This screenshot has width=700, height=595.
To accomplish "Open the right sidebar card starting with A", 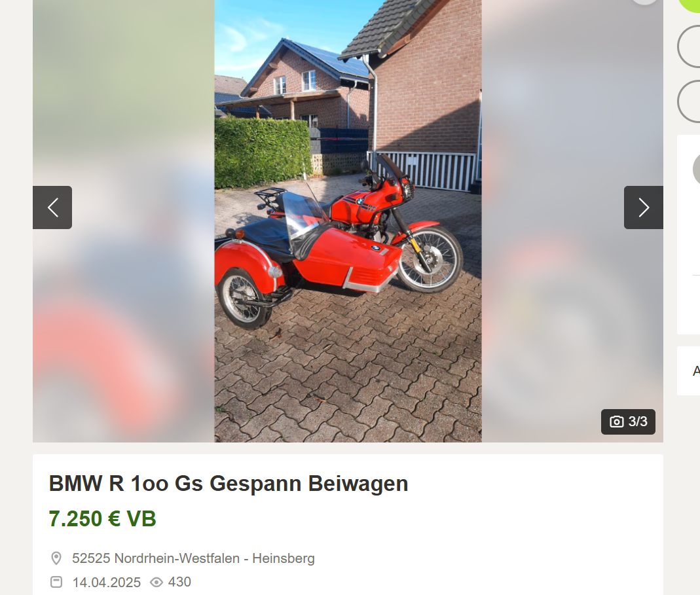I will [689, 370].
